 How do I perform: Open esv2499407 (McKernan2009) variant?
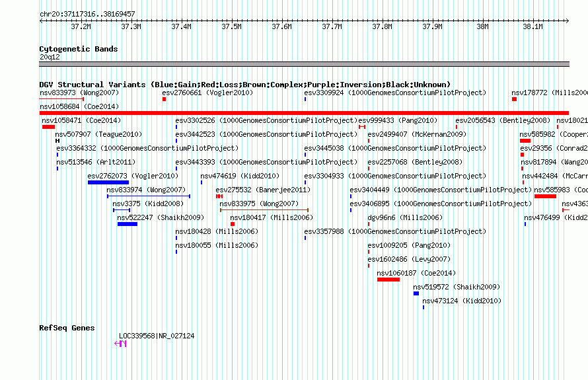(x=417, y=134)
